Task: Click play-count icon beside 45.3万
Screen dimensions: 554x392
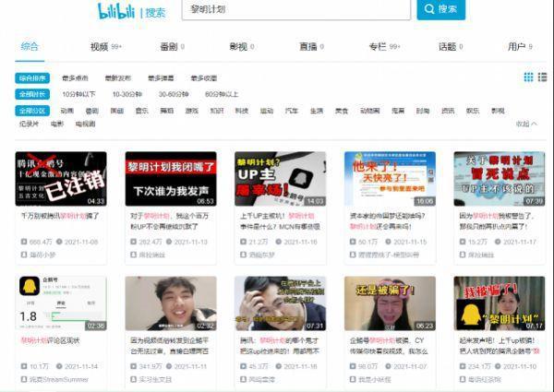Action: click(243, 366)
